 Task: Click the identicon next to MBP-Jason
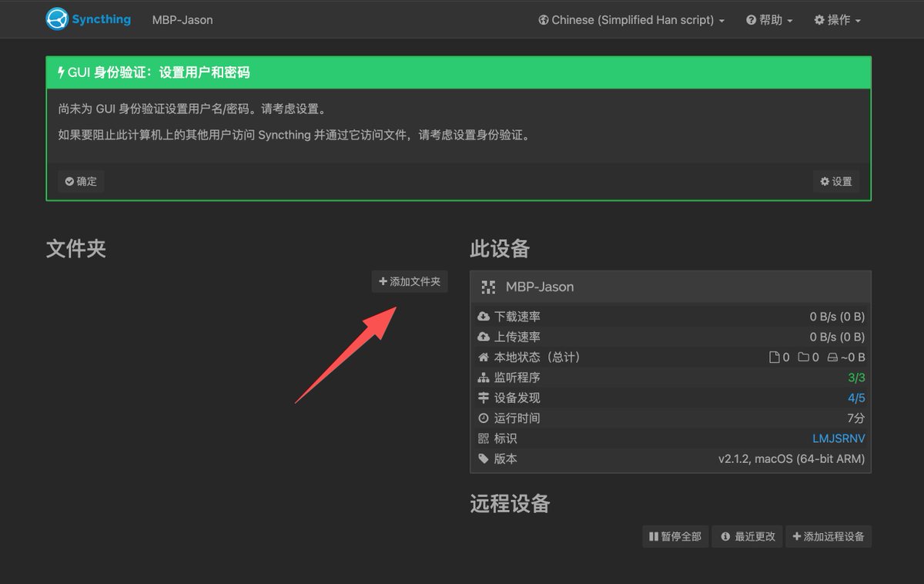coord(488,287)
